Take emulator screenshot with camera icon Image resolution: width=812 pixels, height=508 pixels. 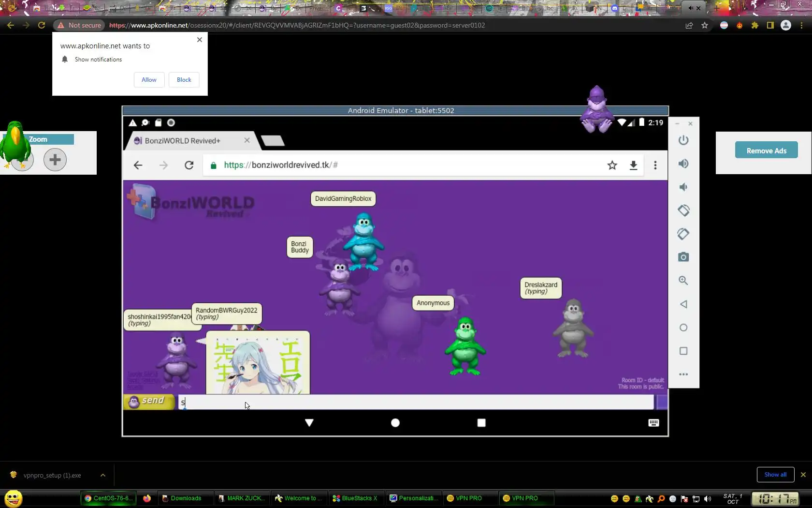[x=683, y=257]
